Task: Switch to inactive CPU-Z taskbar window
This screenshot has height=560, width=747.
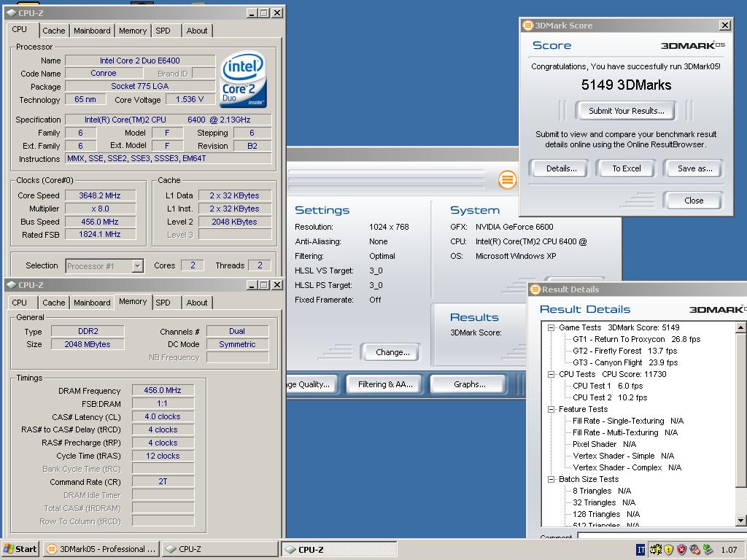Action: point(219,549)
